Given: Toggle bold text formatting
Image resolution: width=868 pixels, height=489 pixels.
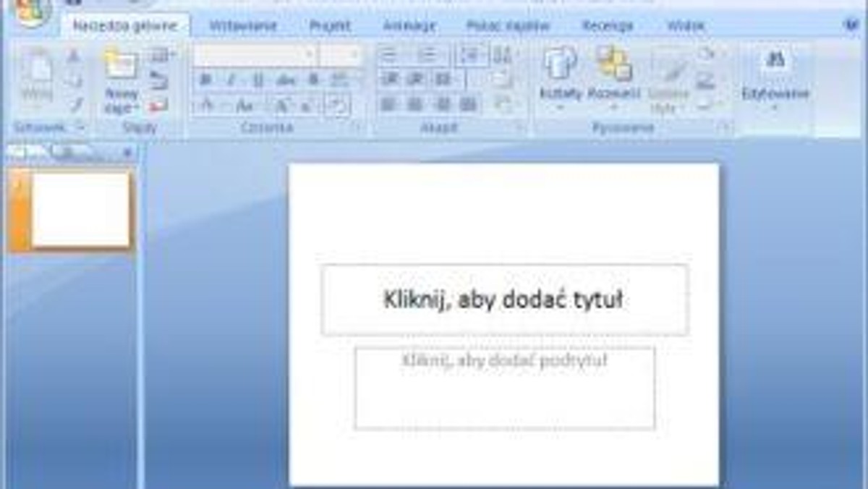Looking at the screenshot, I should [x=205, y=80].
